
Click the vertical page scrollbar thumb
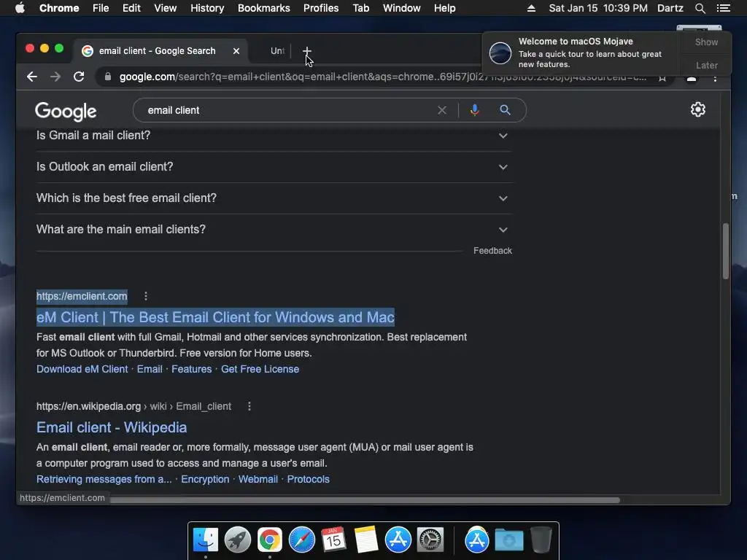coord(726,251)
